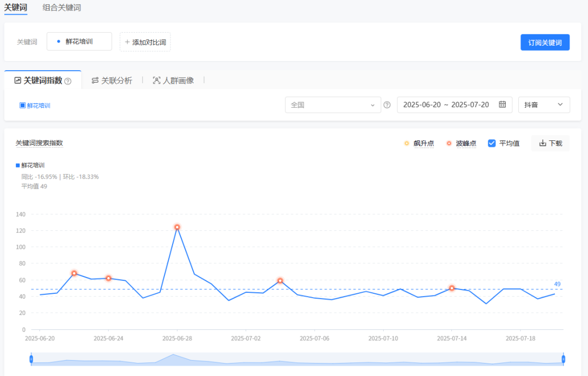The height and width of the screenshot is (376, 588).
Task: Switch to the 组合关键词 tab
Action: pyautogui.click(x=62, y=8)
